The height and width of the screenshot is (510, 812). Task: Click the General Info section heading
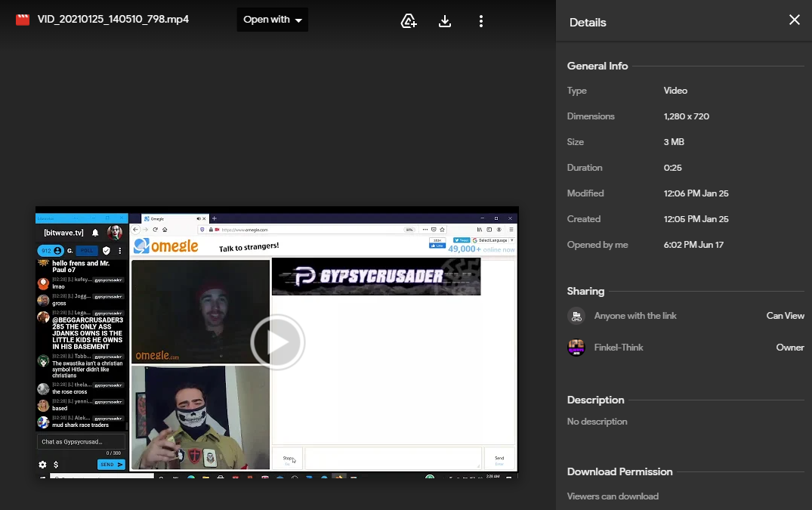click(x=597, y=66)
